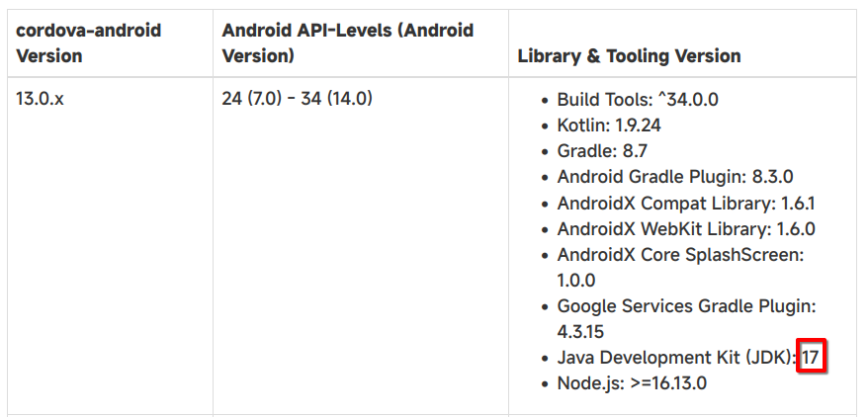Viewport: 868px width, 417px height.
Task: Click the "24 (7.0) - 34 (14.0)" cell
Action: (297, 99)
